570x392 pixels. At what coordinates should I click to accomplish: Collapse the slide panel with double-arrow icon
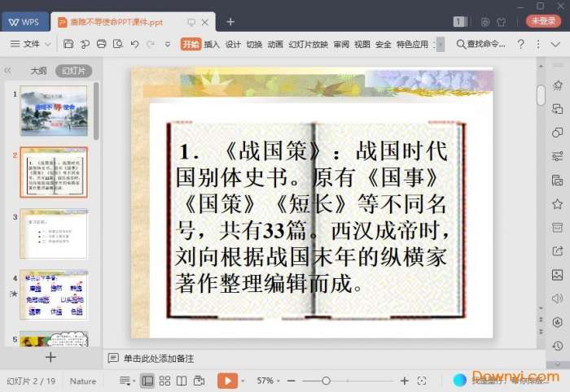tap(7, 71)
